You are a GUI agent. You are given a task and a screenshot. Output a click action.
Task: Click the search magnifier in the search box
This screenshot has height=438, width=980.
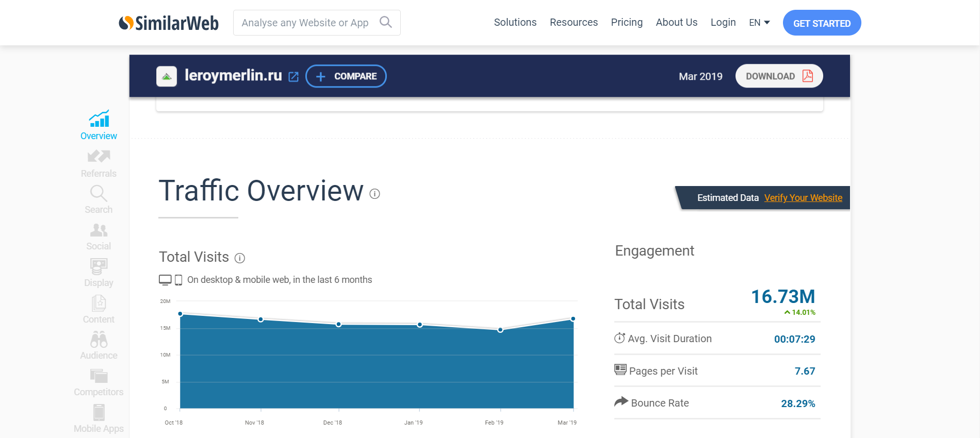[385, 22]
